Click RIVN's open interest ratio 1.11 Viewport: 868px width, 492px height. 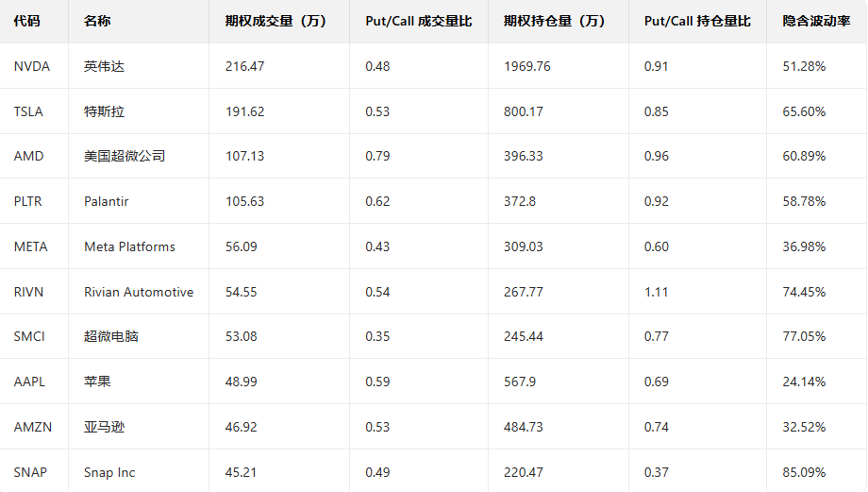click(657, 292)
